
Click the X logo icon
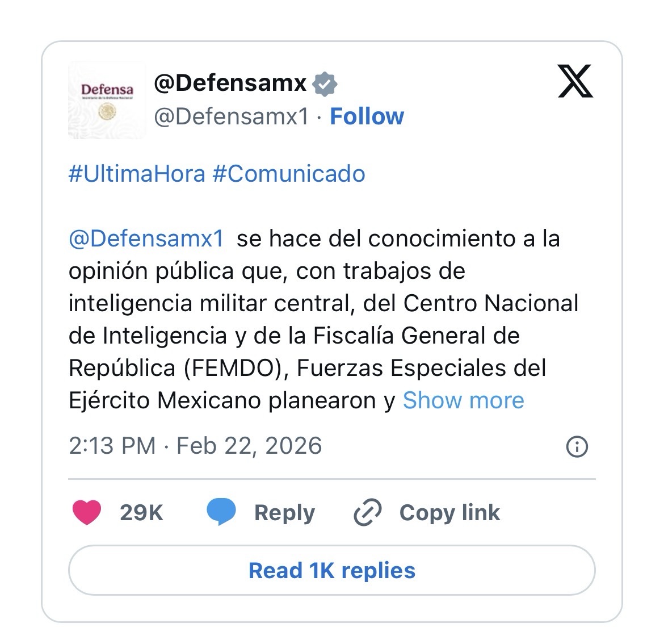(x=575, y=81)
